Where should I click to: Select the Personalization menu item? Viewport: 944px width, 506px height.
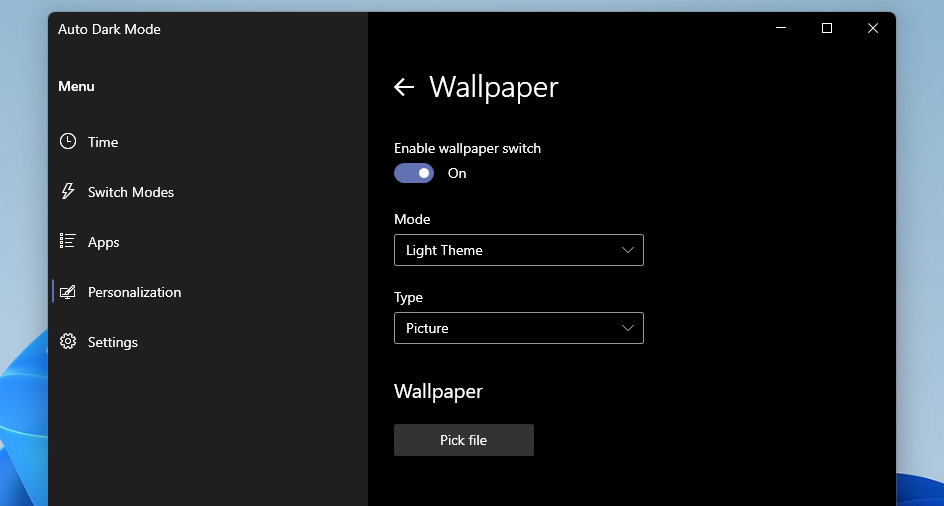click(208, 292)
